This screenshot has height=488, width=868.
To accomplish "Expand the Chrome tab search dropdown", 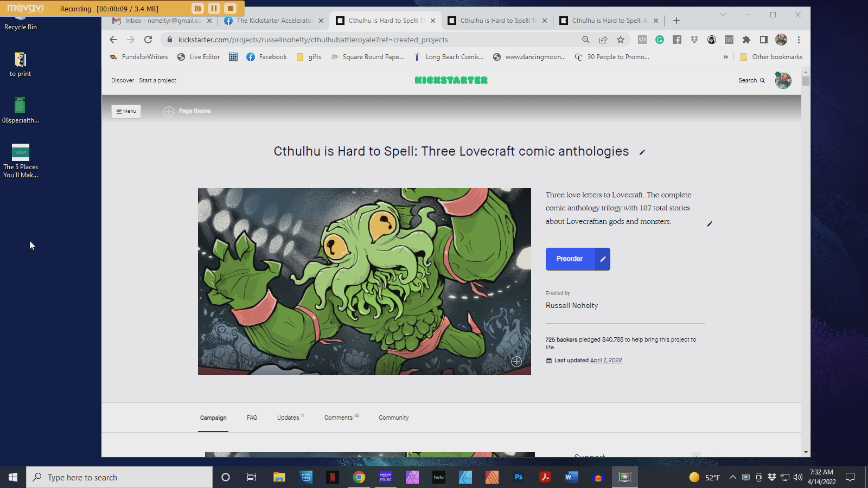I will click(x=723, y=15).
